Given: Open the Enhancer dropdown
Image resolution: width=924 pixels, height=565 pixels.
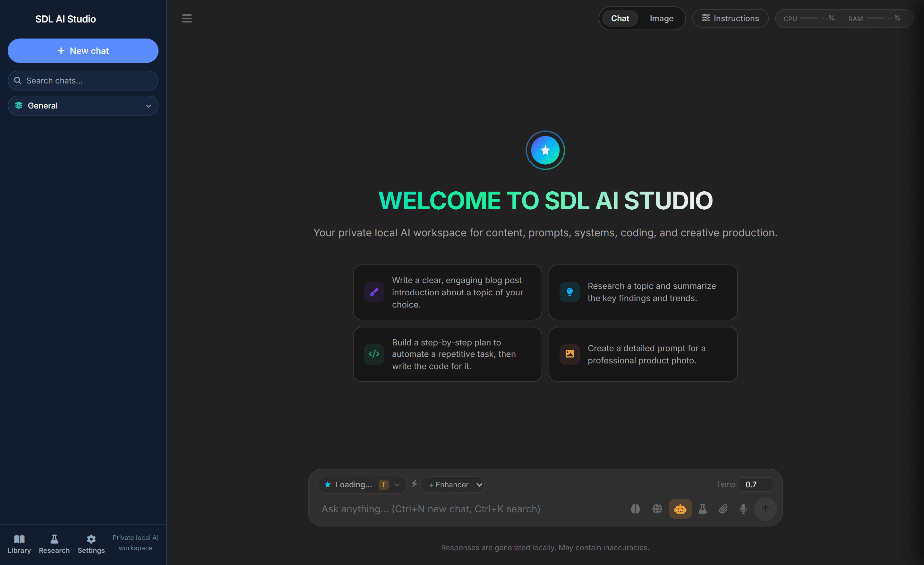Looking at the screenshot, I should click(453, 484).
